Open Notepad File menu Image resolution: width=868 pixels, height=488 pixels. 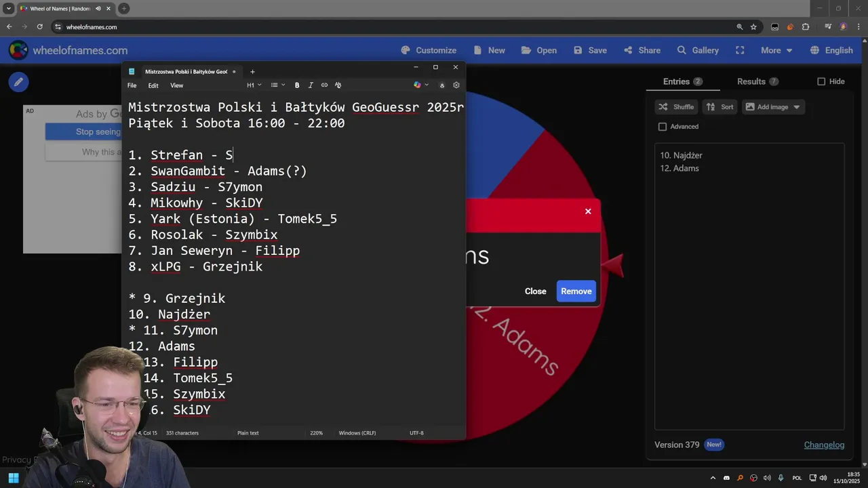[132, 85]
